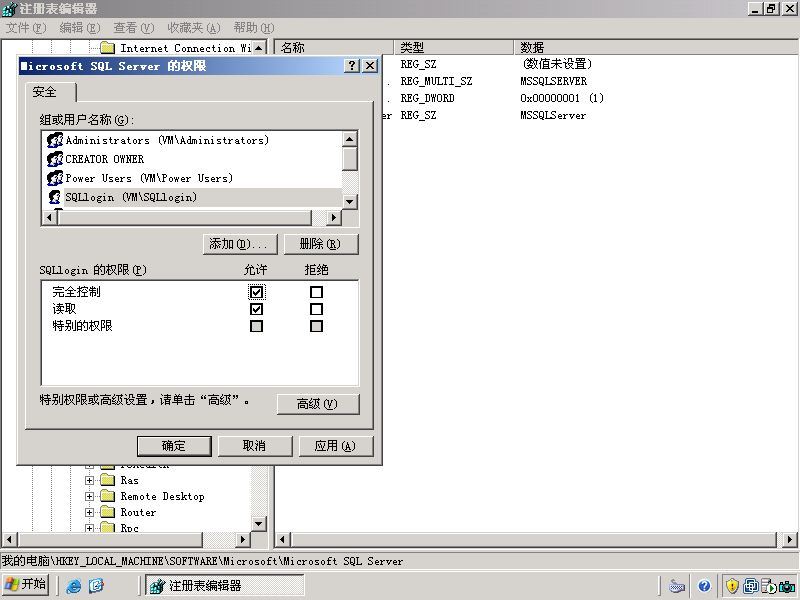Open advanced settings with 高级(V)
The height and width of the screenshot is (600, 800).
318,404
